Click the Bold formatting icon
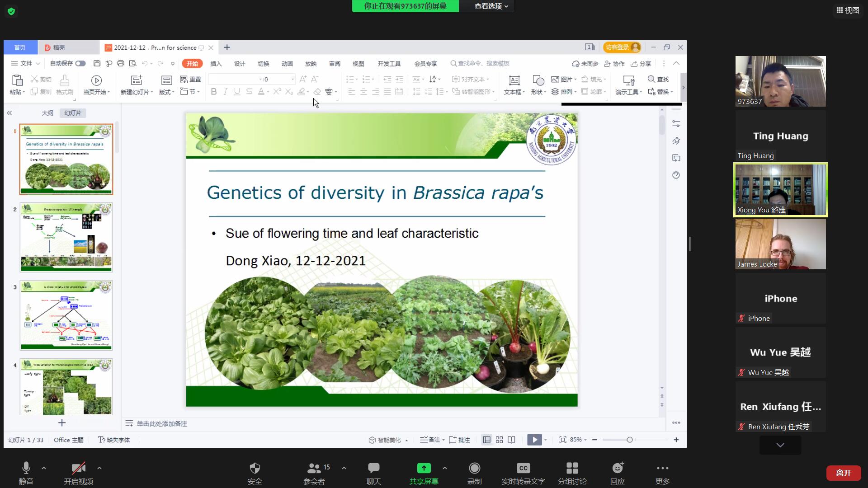The height and width of the screenshot is (488, 868). tap(214, 92)
